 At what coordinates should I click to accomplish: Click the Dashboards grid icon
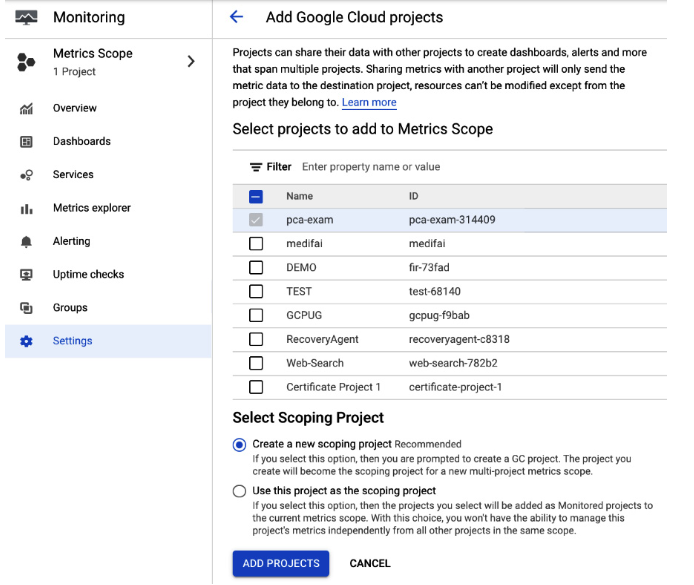tap(26, 142)
